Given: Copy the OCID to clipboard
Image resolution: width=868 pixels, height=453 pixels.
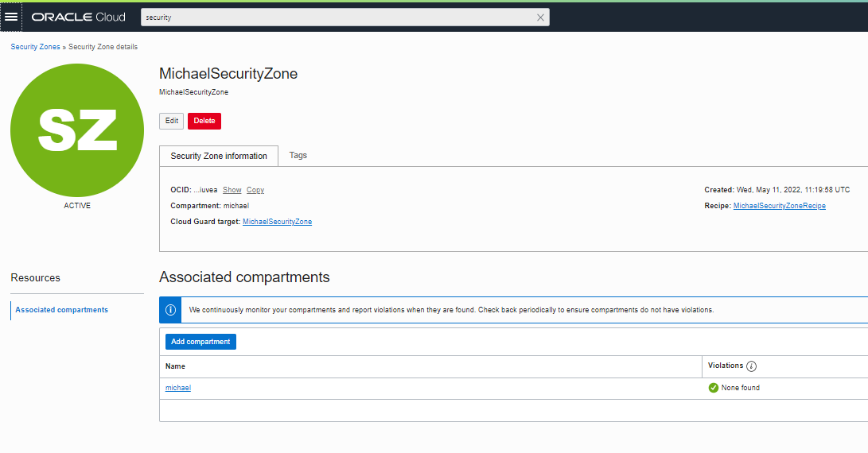Looking at the screenshot, I should coord(255,190).
